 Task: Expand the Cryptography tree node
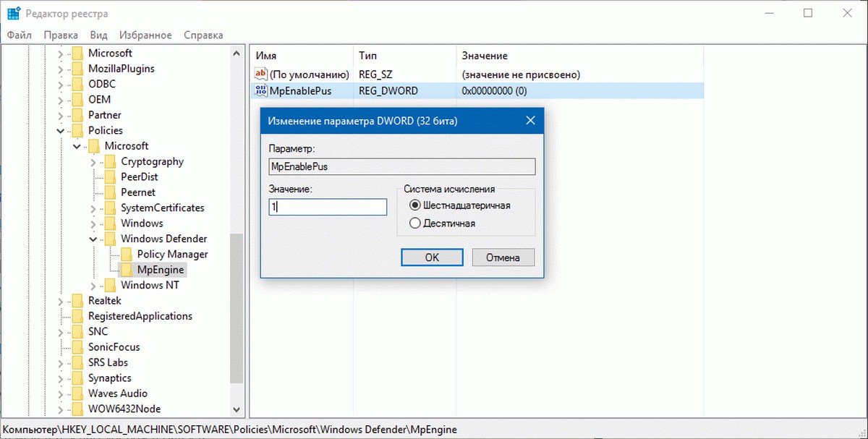click(93, 162)
